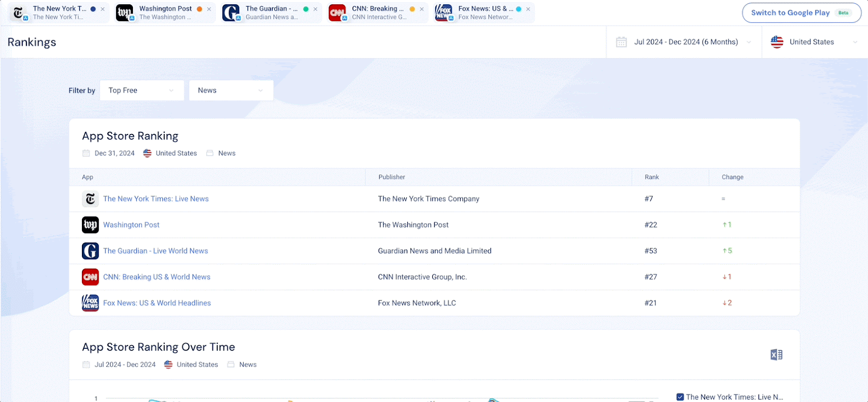This screenshot has height=402, width=868.
Task: Click the Publisher column header
Action: 392,177
